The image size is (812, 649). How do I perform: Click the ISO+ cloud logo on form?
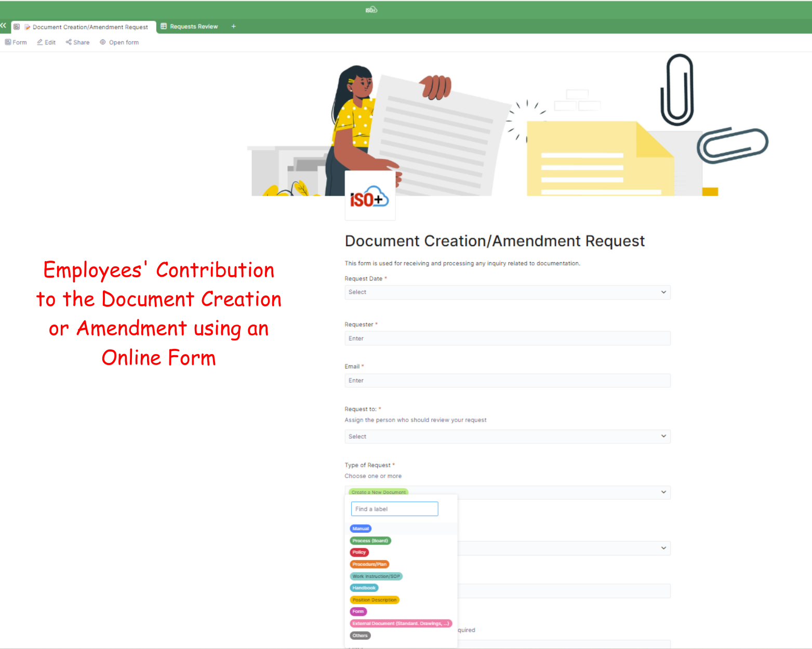[x=369, y=198]
